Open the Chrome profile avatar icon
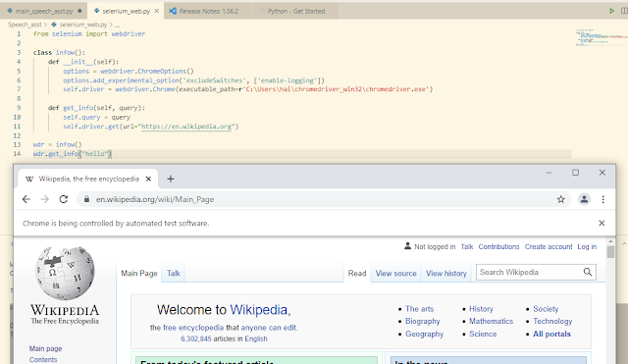 (584, 199)
